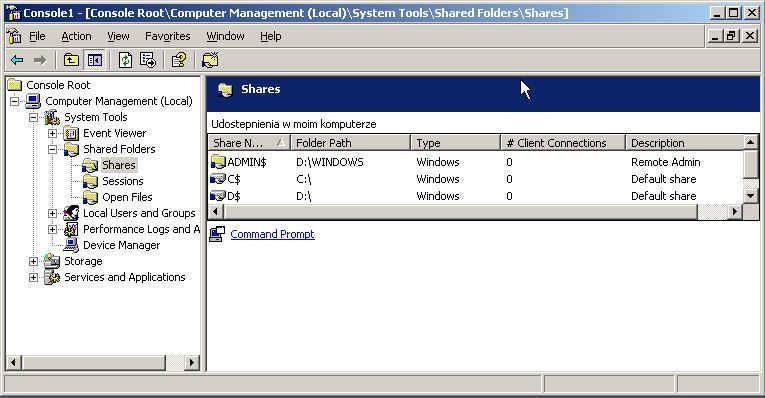Click the Storage icon

coord(52,261)
